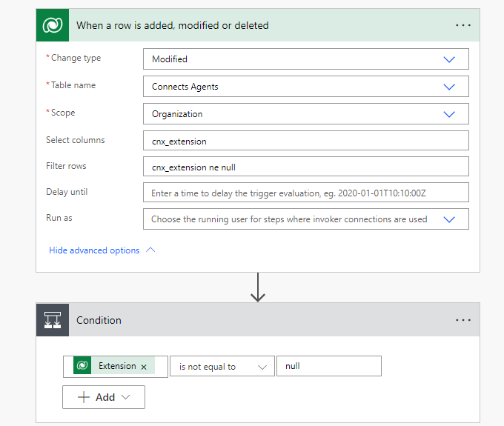Screen dimensions: 504x426
Task: Open the Change type dropdown
Action: (x=305, y=59)
